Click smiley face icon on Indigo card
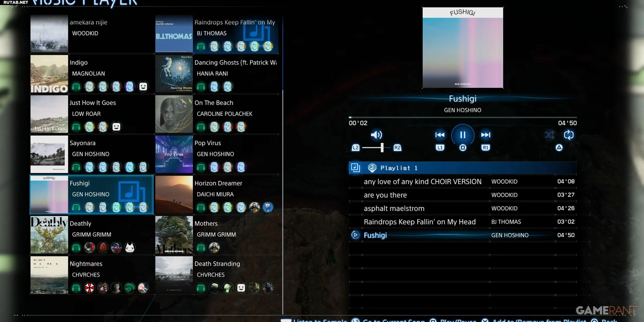This screenshot has height=322, width=644. (x=143, y=87)
